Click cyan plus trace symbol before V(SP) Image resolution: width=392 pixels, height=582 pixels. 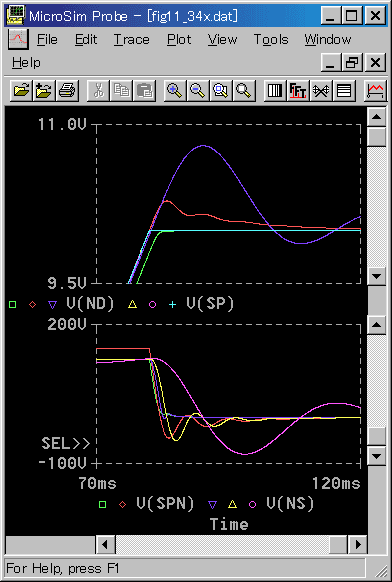[x=173, y=305]
